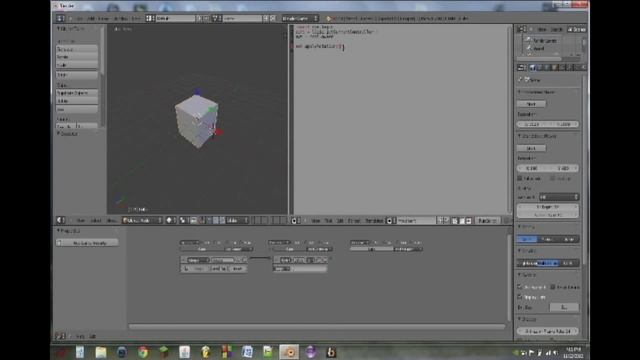The height and width of the screenshot is (360, 640).
Task: Open the Select menu of 3D viewport
Action: [96, 221]
